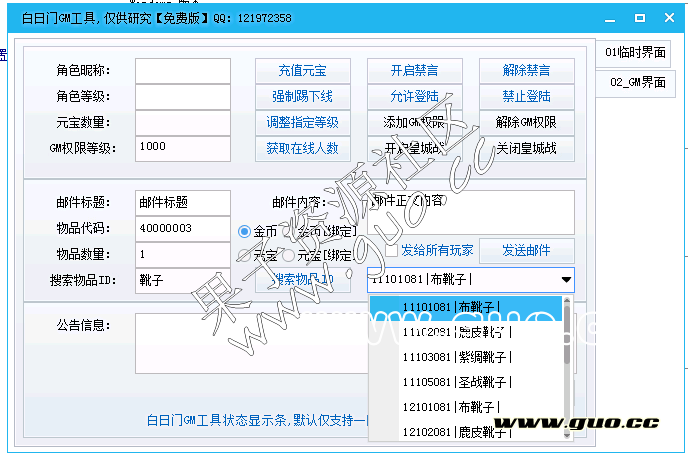Click the dropdown list scroll-up arrow
688x454 pixels.
566,300
